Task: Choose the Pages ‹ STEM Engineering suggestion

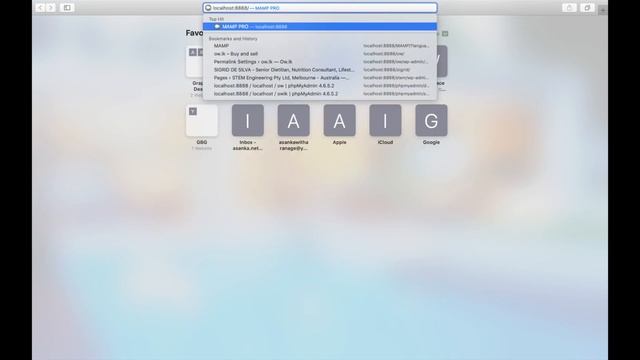Action: pos(320,78)
